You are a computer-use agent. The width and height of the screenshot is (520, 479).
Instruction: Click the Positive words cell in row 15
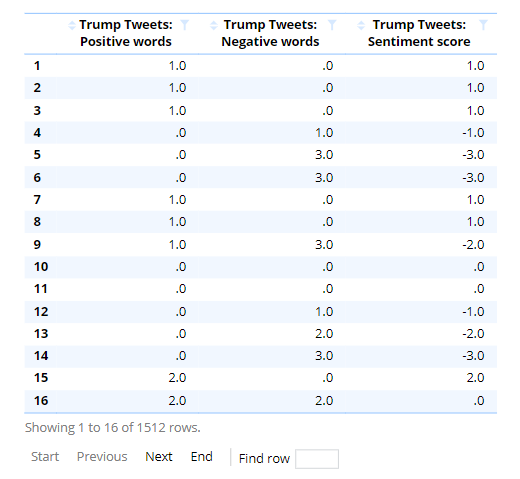tap(127, 378)
